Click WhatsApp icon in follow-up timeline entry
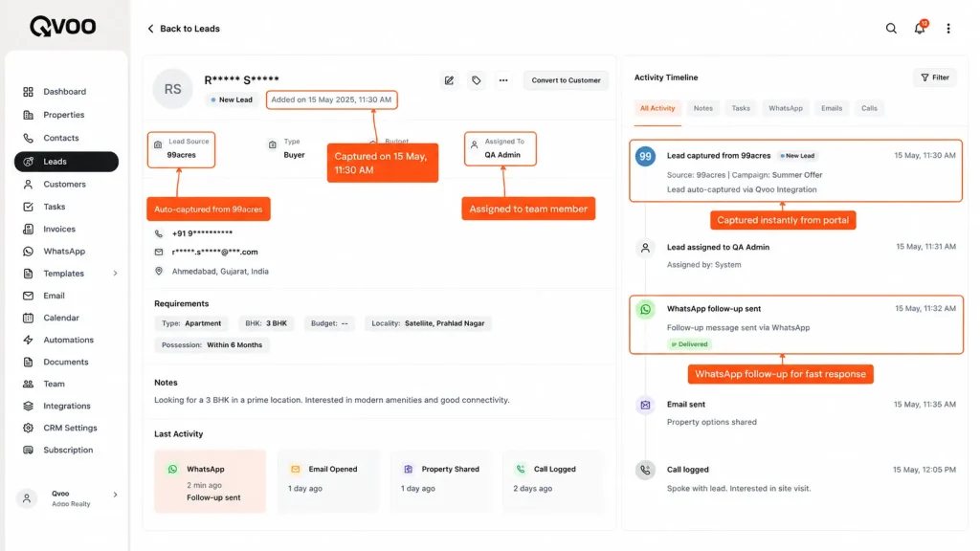This screenshot has height=551, width=980. tap(645, 309)
